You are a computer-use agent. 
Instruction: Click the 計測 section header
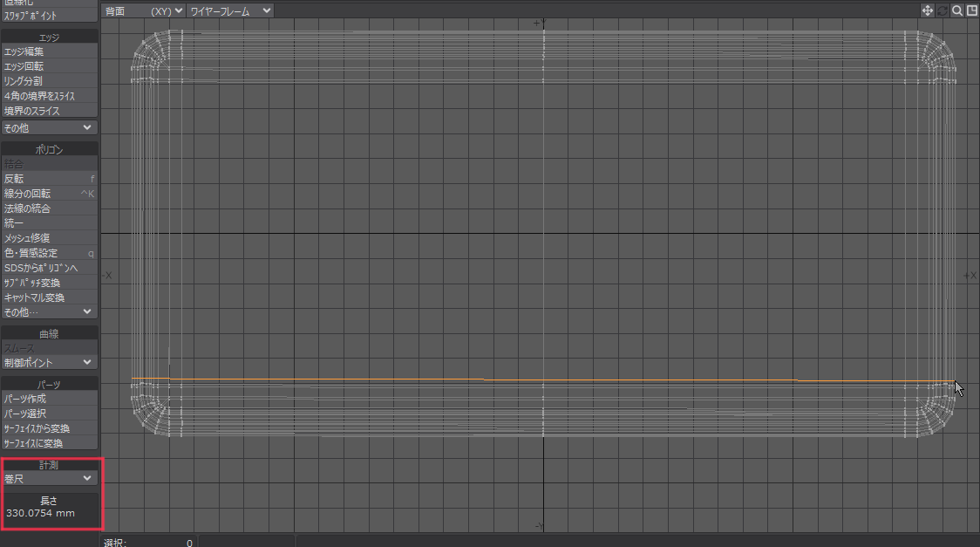tap(50, 464)
